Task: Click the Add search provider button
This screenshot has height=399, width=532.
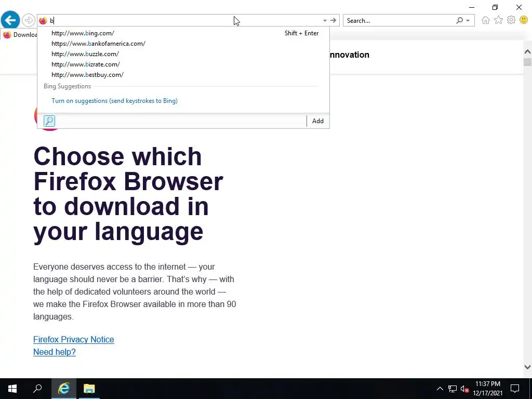Action: (x=317, y=121)
